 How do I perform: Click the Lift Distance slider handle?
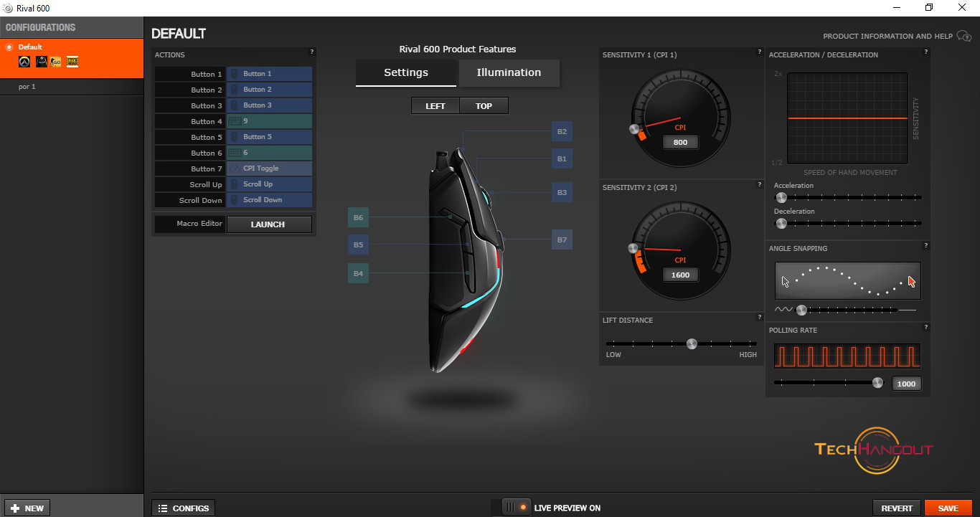click(692, 343)
